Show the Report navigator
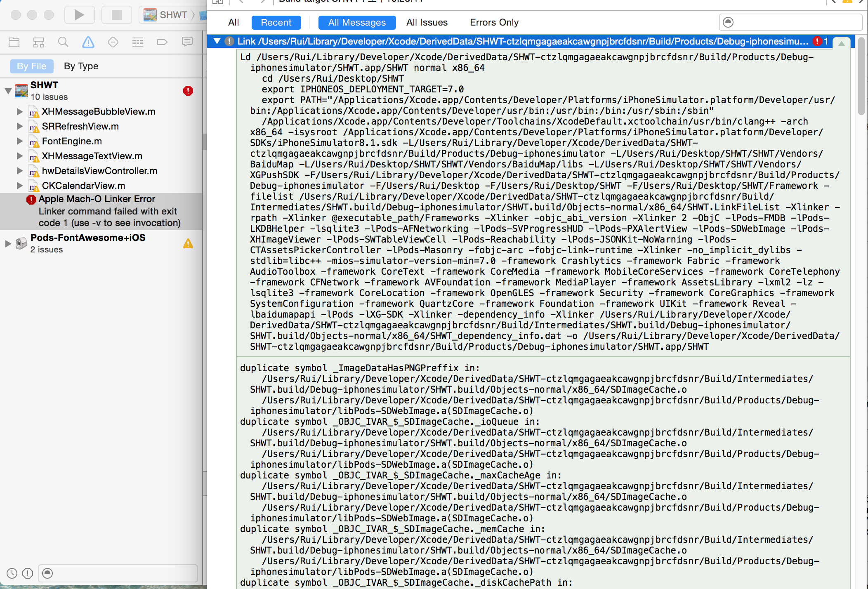The image size is (868, 589). pos(187,42)
